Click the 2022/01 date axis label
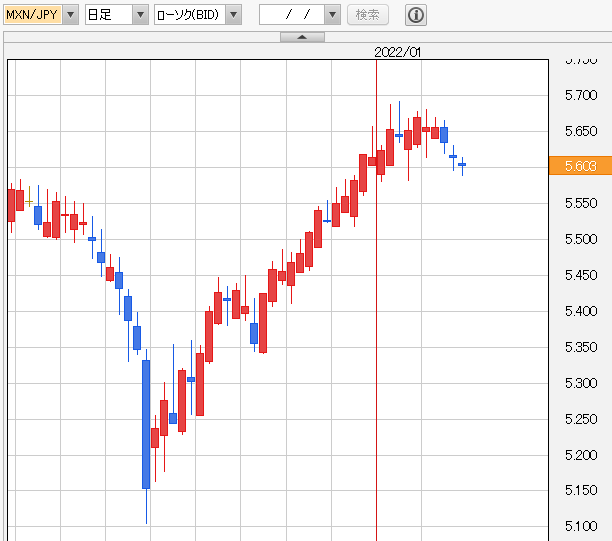612x541 pixels. click(x=397, y=52)
